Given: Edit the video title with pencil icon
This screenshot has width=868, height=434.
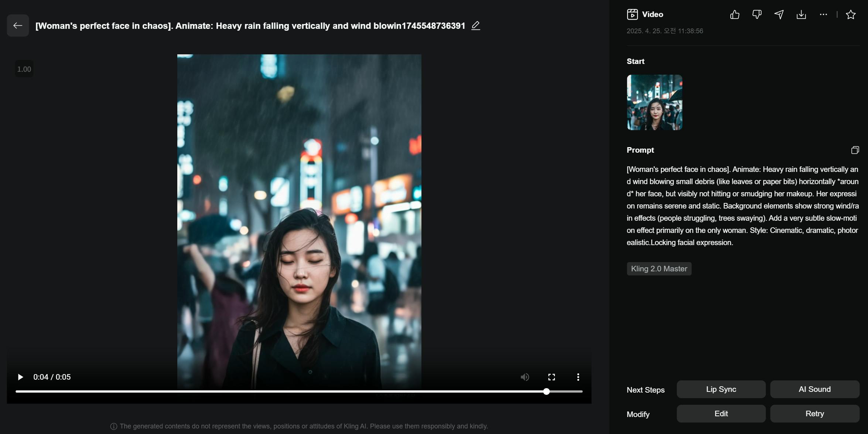Looking at the screenshot, I should coord(476,26).
